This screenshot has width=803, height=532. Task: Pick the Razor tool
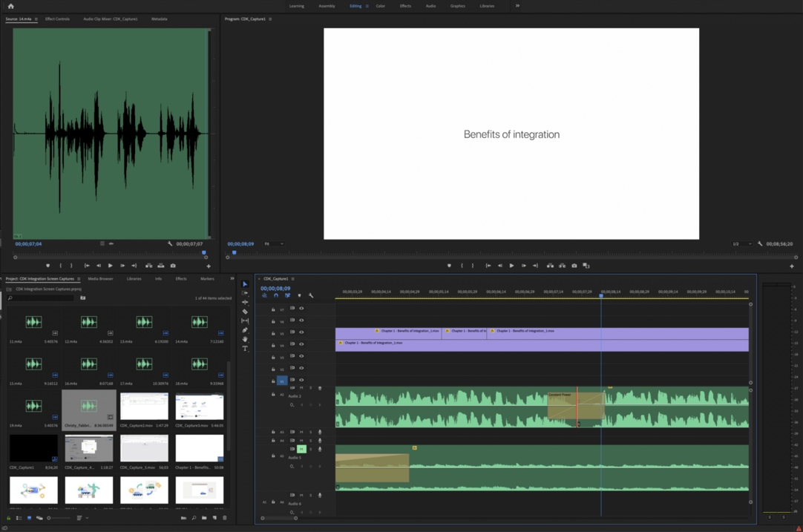pos(245,312)
